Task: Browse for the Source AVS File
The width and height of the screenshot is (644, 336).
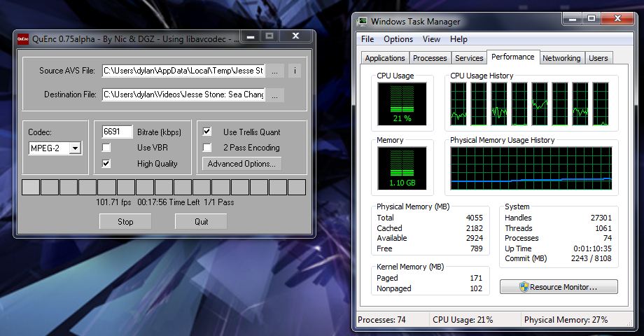Action: coord(276,71)
